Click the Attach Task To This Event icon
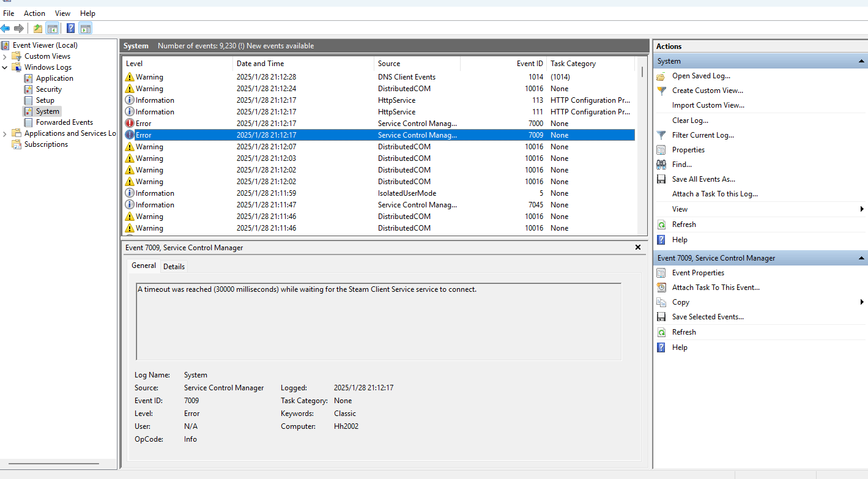This screenshot has height=479, width=868. coord(661,288)
